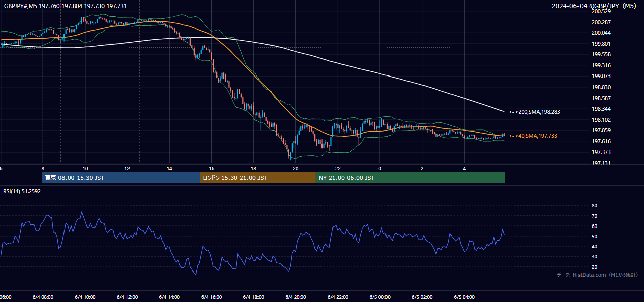Image resolution: width=644 pixels, height=302 pixels.
Task: Click hour label 12 under price chart
Action: [127, 168]
